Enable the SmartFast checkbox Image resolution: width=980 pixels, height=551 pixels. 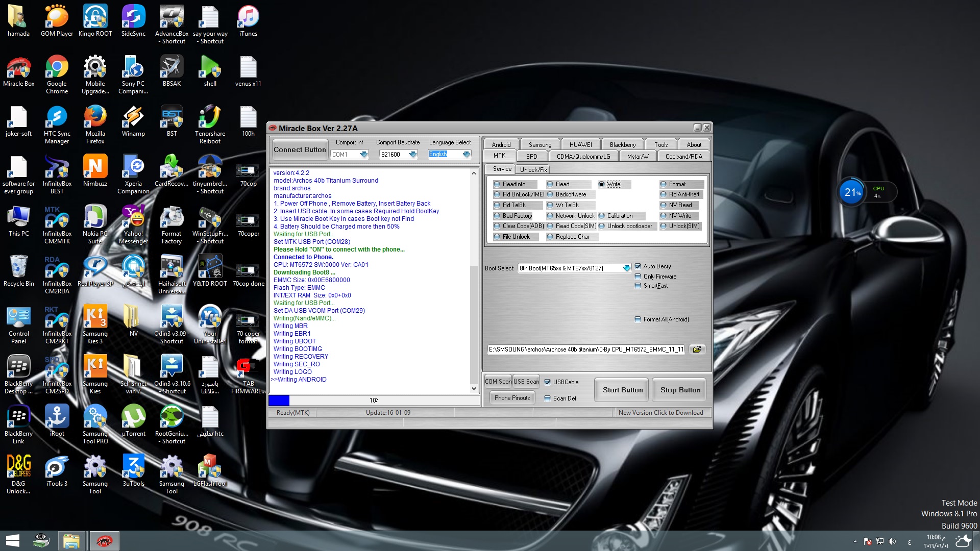[x=638, y=286]
